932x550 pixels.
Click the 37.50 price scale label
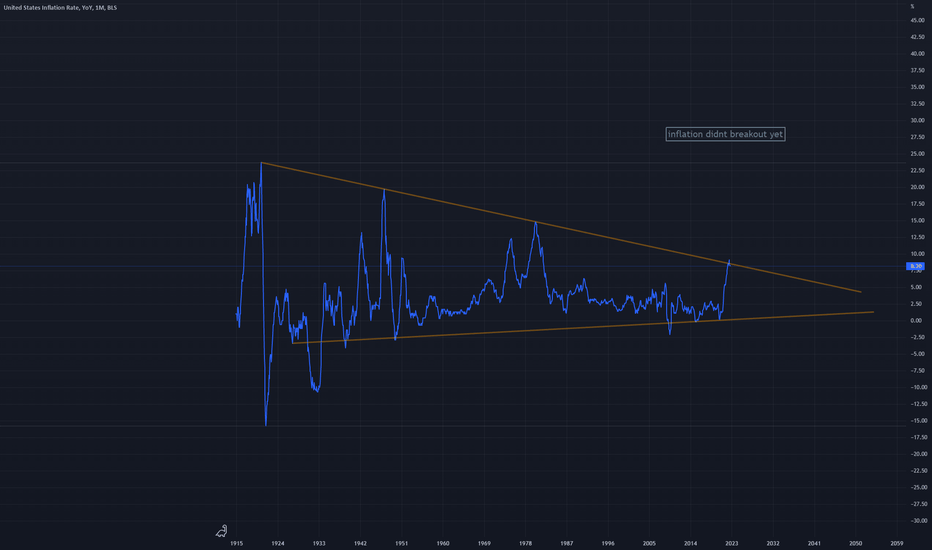pyautogui.click(x=917, y=70)
